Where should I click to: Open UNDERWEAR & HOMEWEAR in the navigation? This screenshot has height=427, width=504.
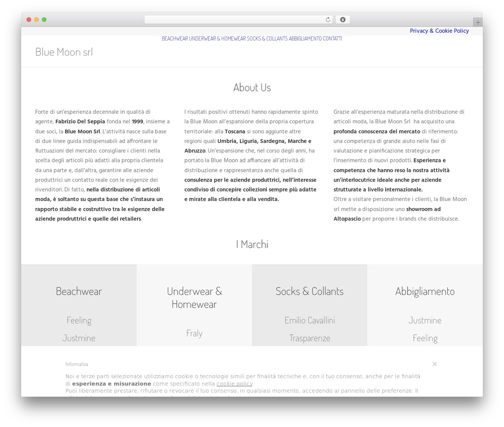(217, 39)
